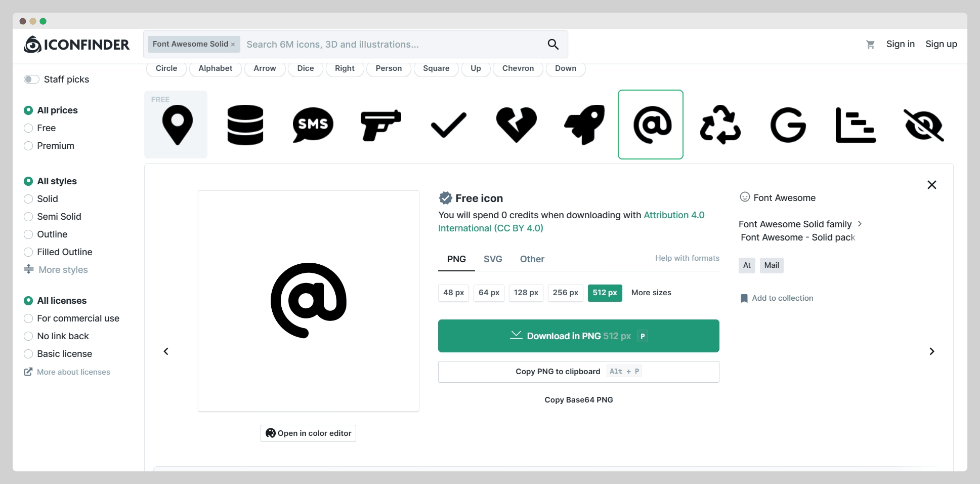The image size is (980, 484).
Task: Expand Font Awesome Solid family chevron
Action: pyautogui.click(x=860, y=224)
